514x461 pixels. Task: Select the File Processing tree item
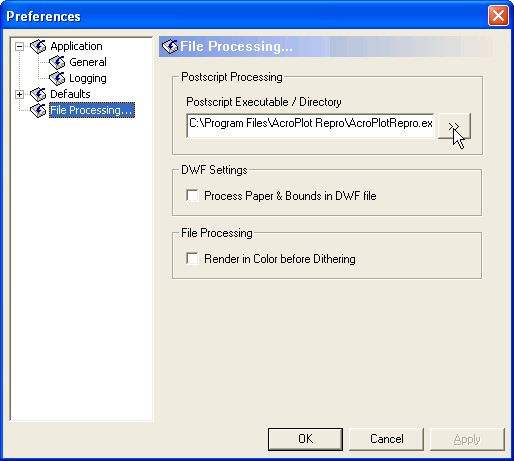click(92, 110)
